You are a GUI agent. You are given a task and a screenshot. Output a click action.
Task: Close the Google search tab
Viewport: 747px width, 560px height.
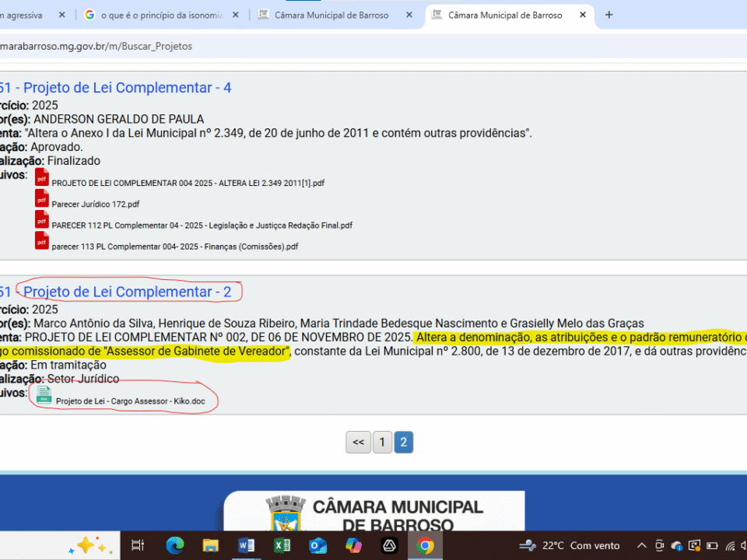[236, 15]
